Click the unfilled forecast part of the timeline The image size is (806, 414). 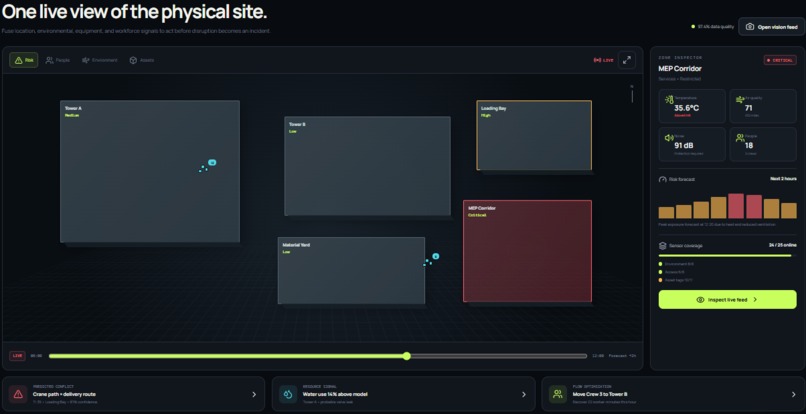pos(499,356)
